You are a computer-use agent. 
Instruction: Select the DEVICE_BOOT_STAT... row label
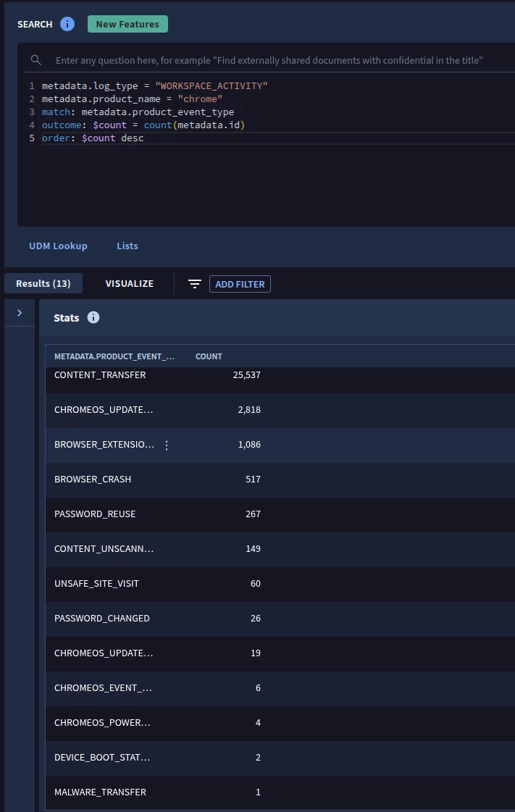click(102, 757)
